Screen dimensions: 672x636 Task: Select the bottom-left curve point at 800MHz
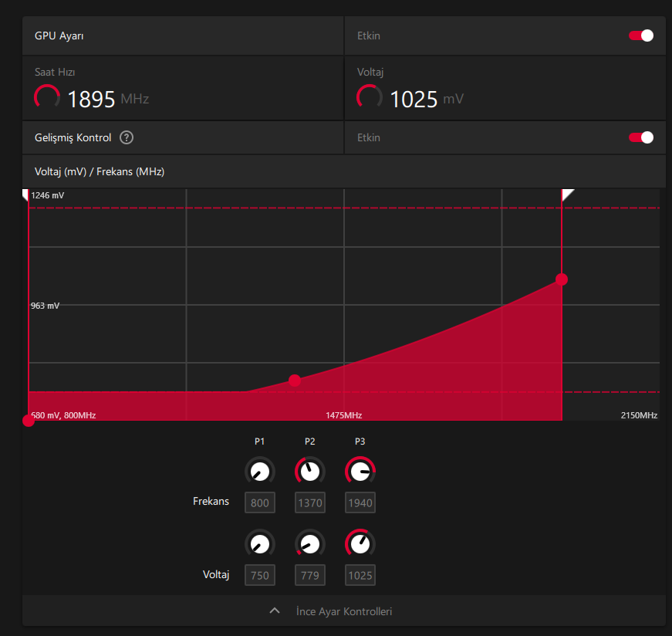(29, 421)
